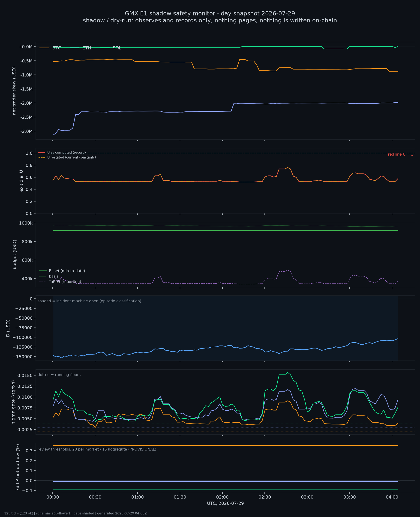Select the SOL legend label

[x=117, y=48]
